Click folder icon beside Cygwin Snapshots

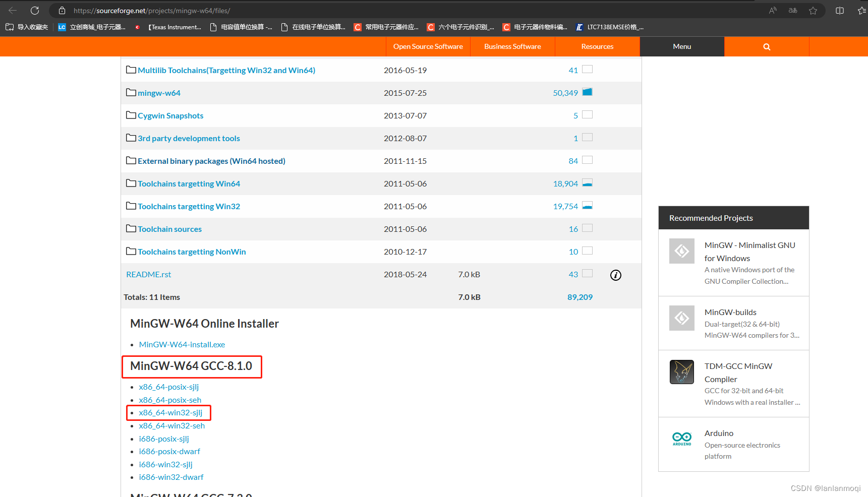[x=131, y=115]
